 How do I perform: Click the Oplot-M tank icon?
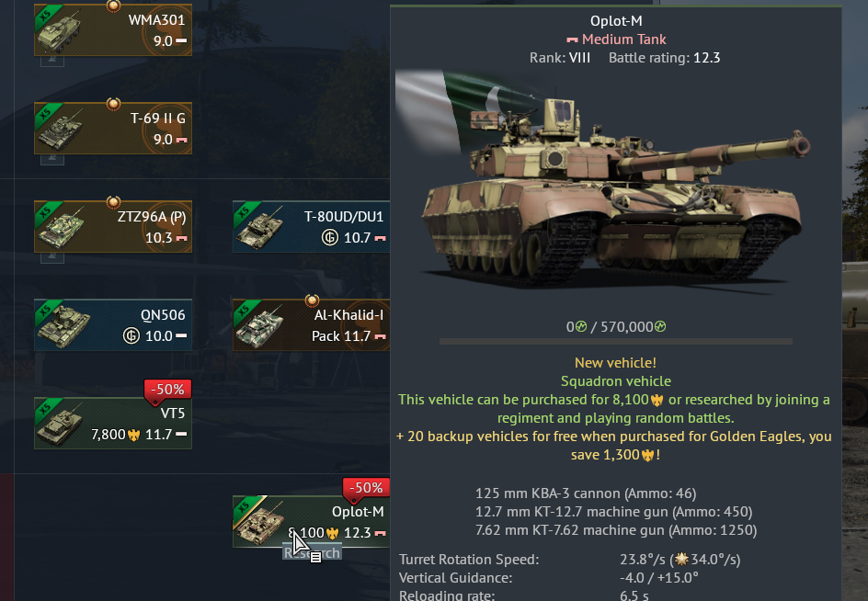(259, 521)
